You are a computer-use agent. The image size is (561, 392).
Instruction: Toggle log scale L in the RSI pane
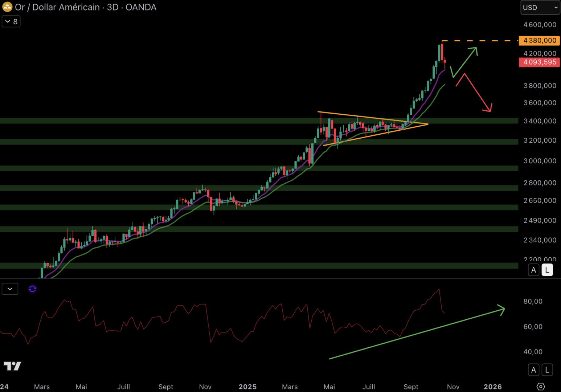coord(547,370)
